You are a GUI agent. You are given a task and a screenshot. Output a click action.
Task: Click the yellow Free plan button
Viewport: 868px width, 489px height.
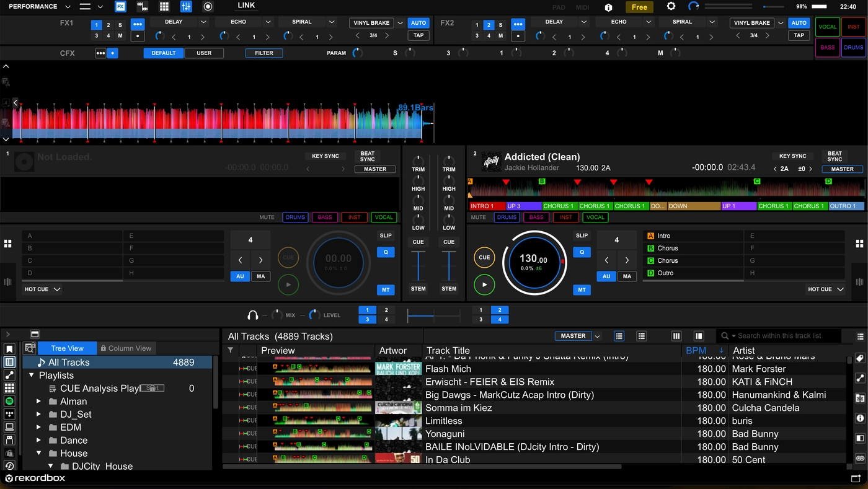(x=639, y=7)
